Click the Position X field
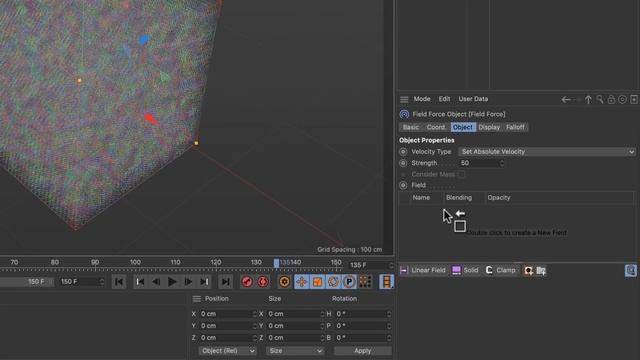This screenshot has height=360, width=640. tap(225, 314)
